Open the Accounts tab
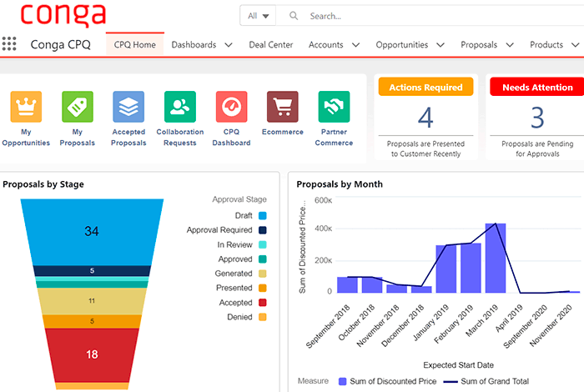584x392 pixels. pos(326,45)
